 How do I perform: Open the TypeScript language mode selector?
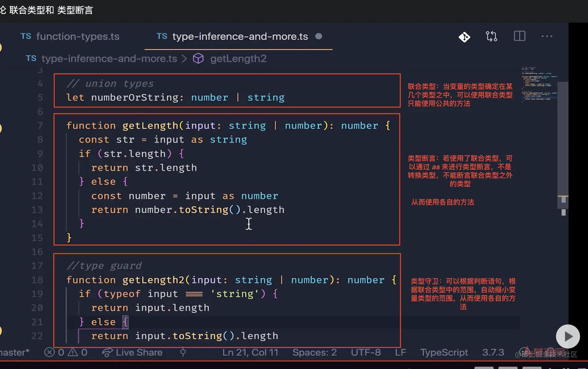tap(444, 353)
